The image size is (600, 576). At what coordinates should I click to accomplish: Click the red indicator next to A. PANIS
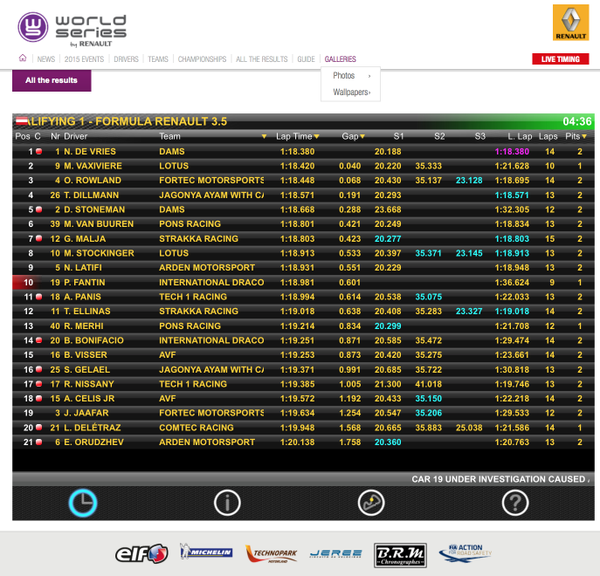[x=39, y=297]
